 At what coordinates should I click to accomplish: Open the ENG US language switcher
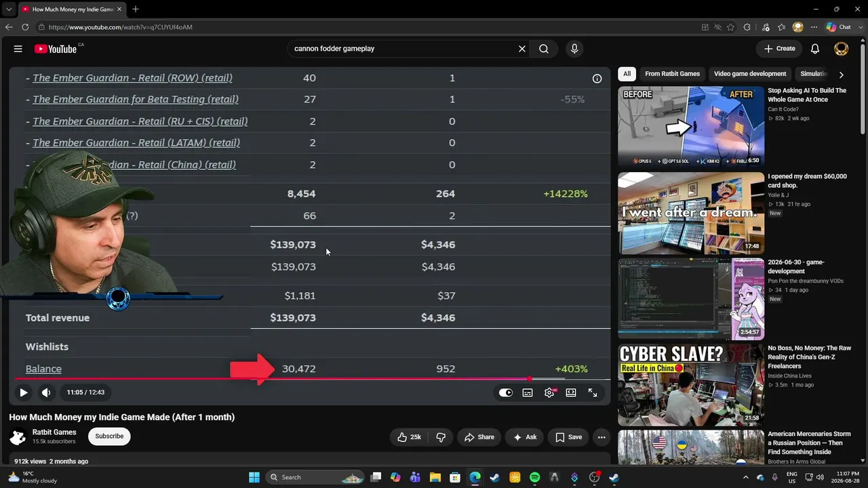pos(792,477)
